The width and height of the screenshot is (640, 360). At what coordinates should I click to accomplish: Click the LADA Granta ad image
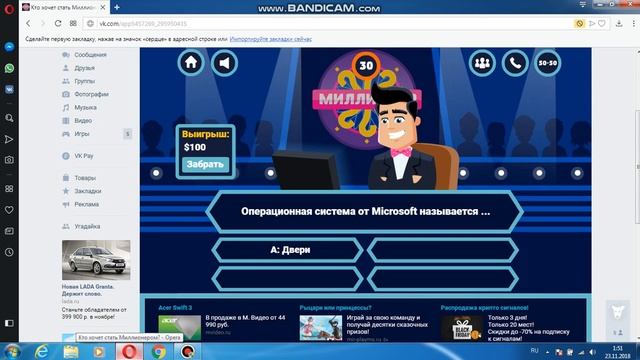coord(96,260)
